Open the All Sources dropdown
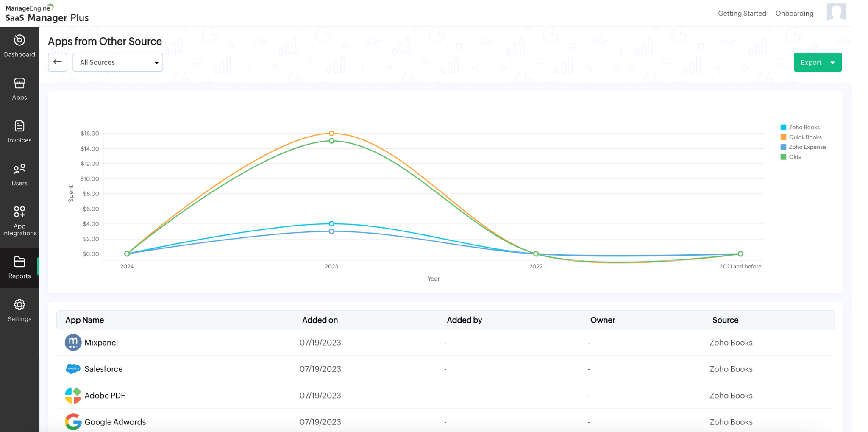 [x=117, y=62]
